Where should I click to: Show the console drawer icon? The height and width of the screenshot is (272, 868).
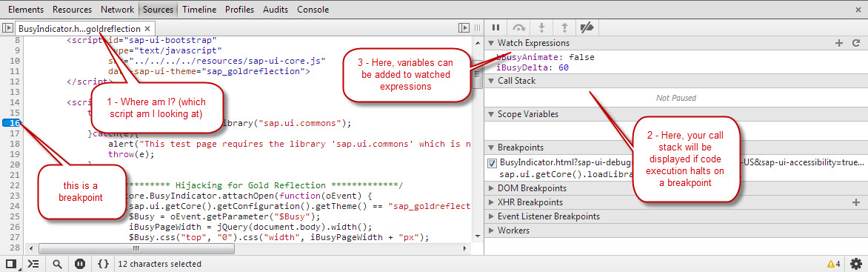tap(33, 264)
